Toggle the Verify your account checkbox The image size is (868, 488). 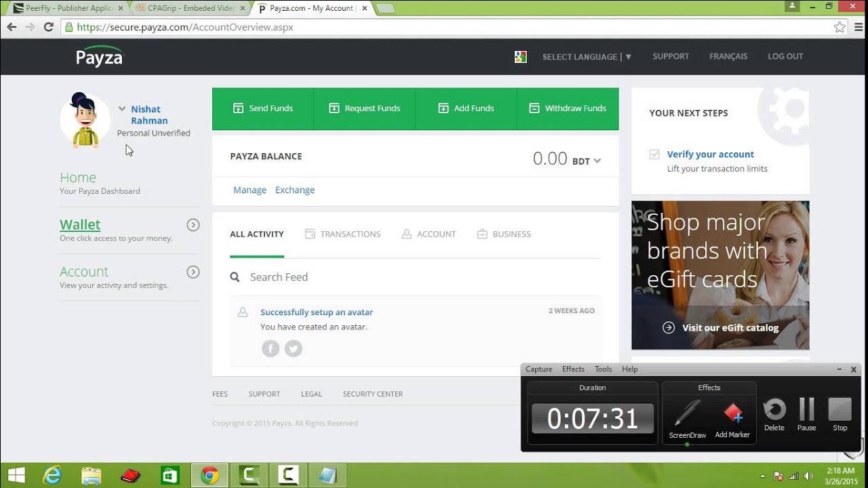pos(654,155)
